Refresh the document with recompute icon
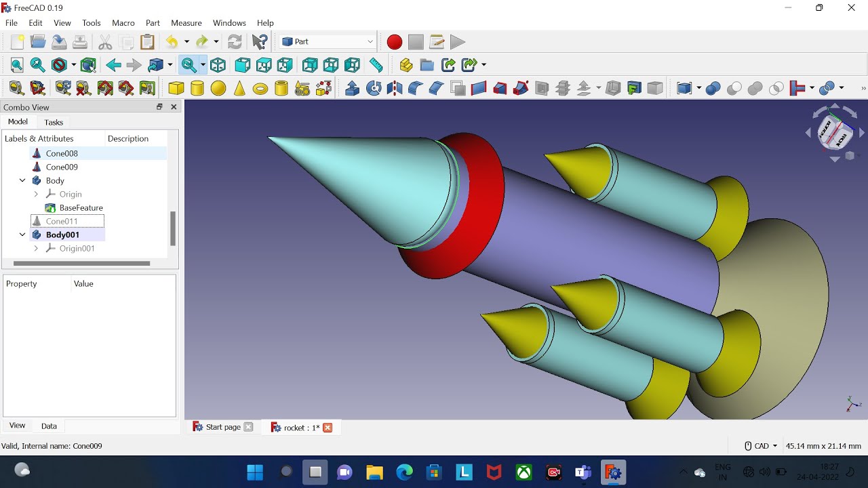Viewport: 868px width, 488px height. point(235,42)
